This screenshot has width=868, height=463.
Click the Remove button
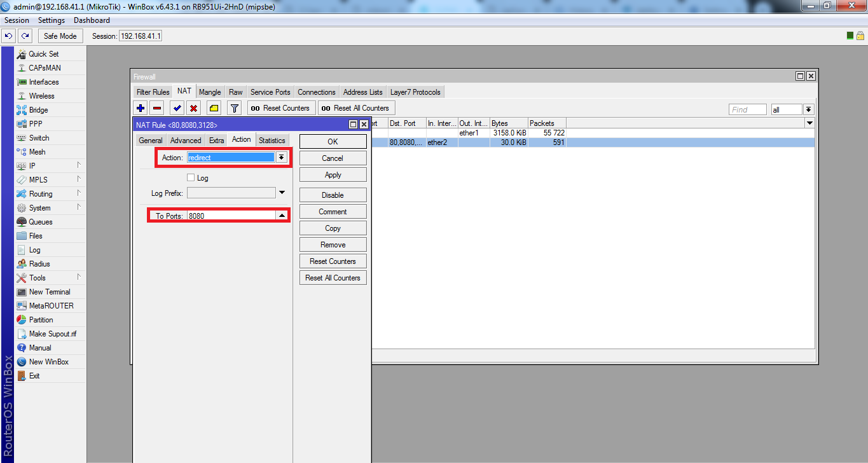(x=333, y=245)
